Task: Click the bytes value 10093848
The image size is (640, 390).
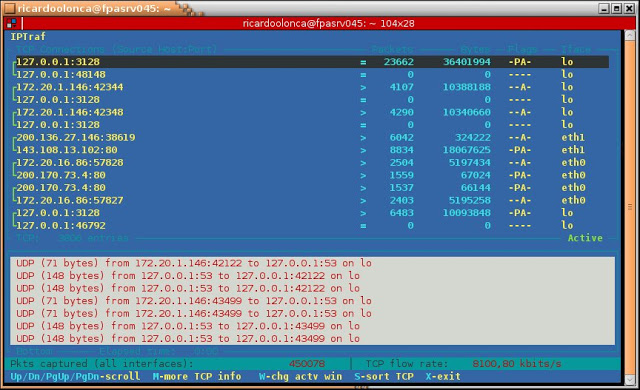Action: pos(467,213)
